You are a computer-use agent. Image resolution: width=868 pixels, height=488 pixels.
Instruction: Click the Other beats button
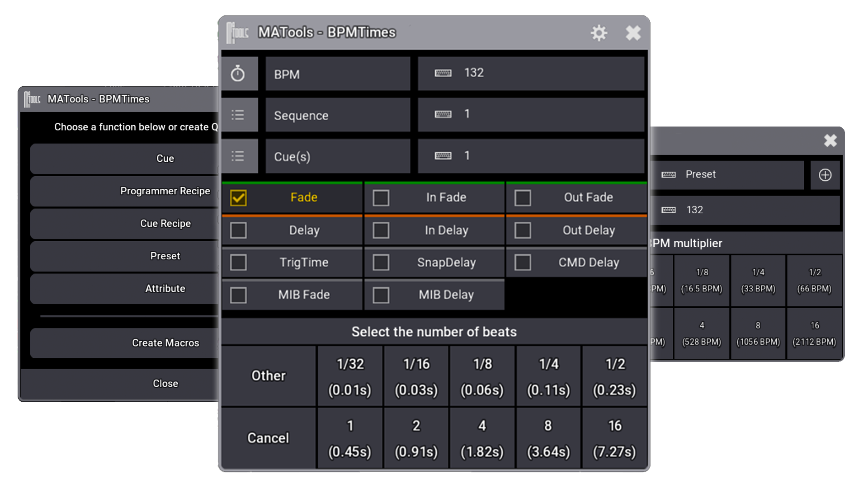point(269,376)
